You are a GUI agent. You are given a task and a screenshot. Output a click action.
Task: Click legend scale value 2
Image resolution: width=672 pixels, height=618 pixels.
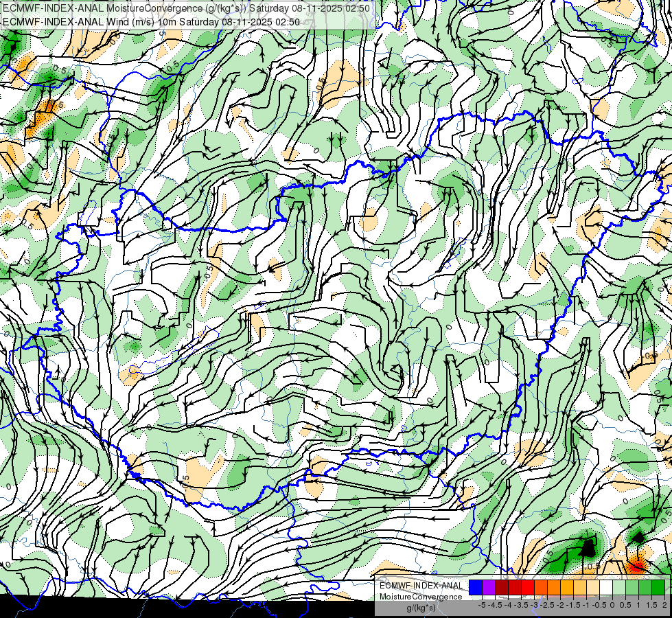coord(664,605)
